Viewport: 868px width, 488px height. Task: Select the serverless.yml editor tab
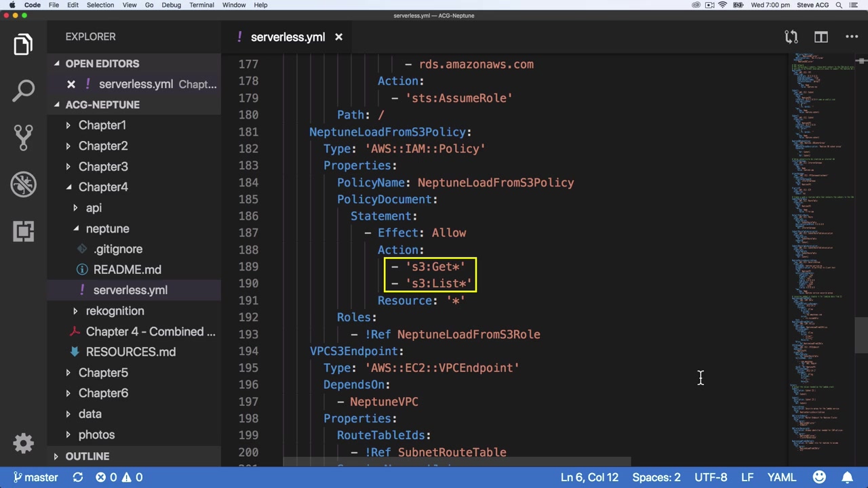coord(288,37)
